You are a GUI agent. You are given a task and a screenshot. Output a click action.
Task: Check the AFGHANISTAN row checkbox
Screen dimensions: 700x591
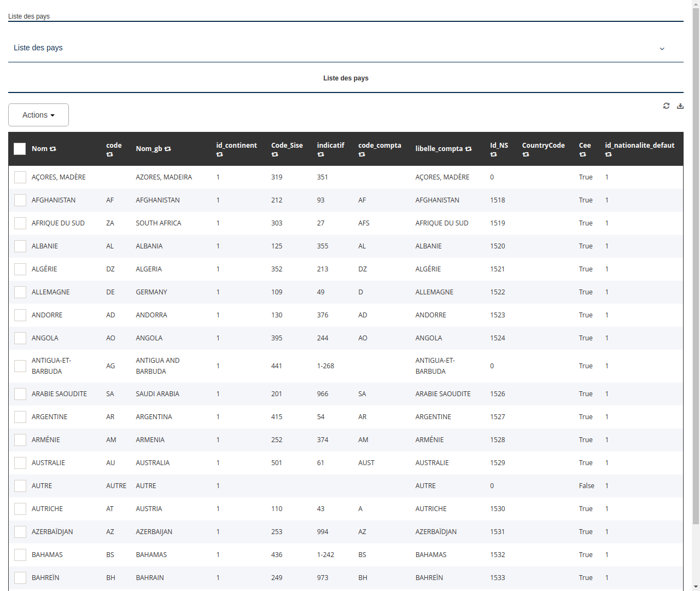20,200
